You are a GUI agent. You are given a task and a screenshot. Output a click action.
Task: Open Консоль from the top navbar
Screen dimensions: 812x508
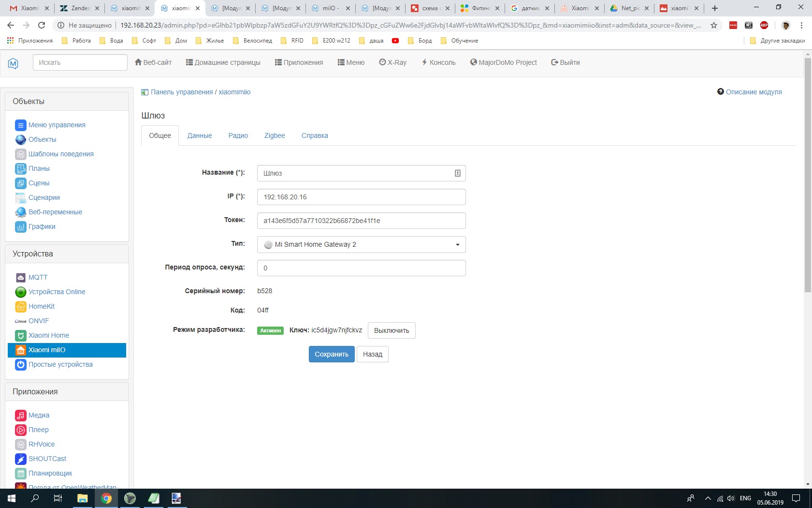pyautogui.click(x=438, y=62)
